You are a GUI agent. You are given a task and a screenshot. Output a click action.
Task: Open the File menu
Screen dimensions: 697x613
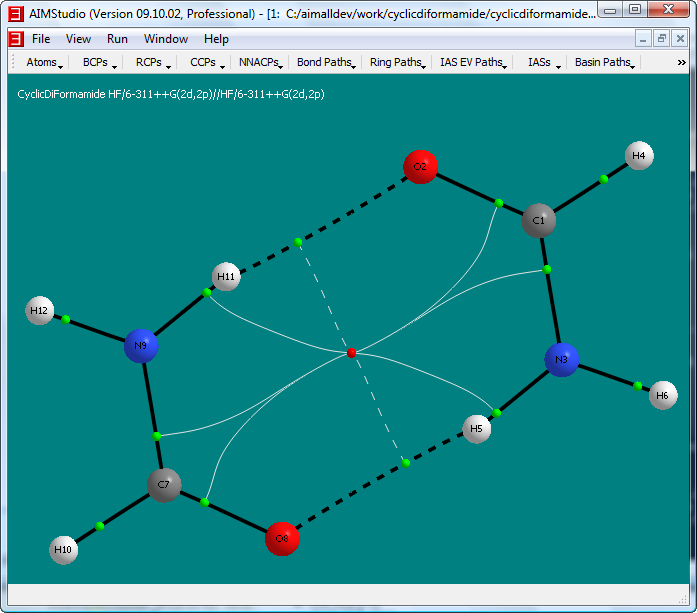(x=41, y=39)
